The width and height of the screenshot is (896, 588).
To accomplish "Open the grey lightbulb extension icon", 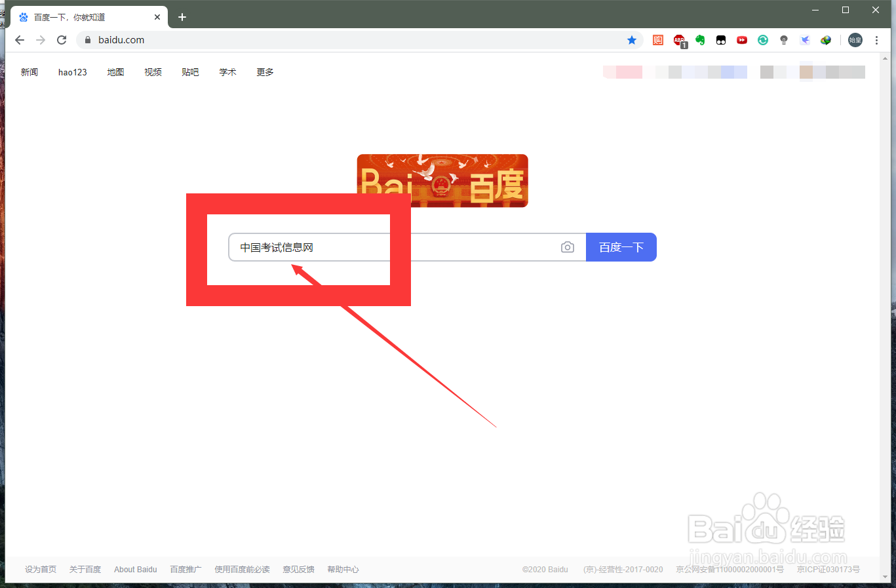I will [784, 40].
